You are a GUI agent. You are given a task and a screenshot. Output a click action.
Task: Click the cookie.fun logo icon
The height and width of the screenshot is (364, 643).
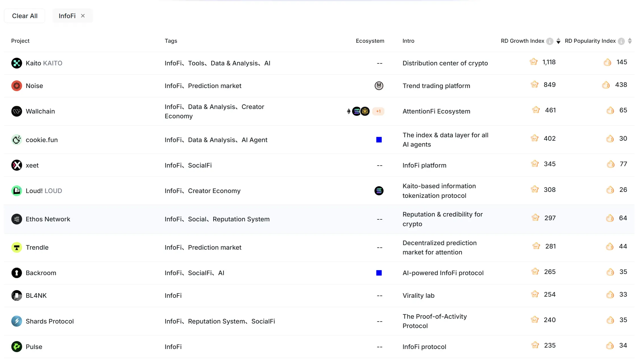(x=17, y=140)
